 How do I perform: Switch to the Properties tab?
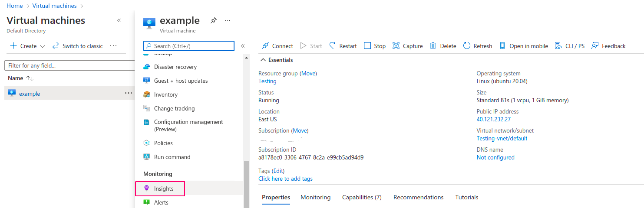tap(276, 197)
